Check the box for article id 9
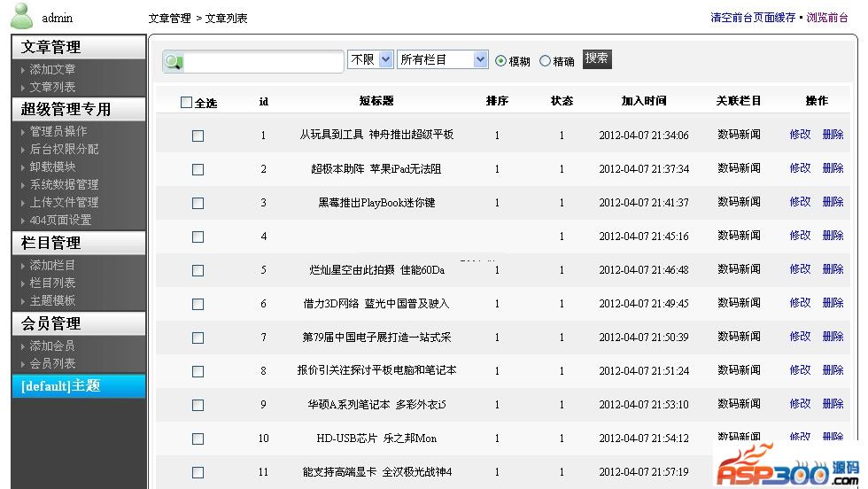The height and width of the screenshot is (489, 868). coord(198,406)
